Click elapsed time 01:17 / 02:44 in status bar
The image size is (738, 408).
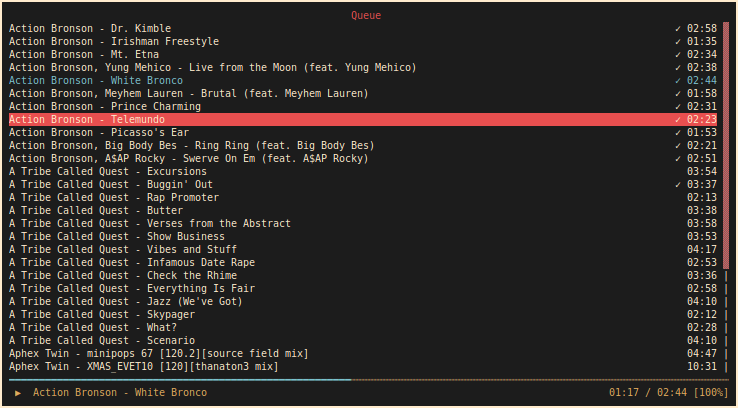[648, 392]
